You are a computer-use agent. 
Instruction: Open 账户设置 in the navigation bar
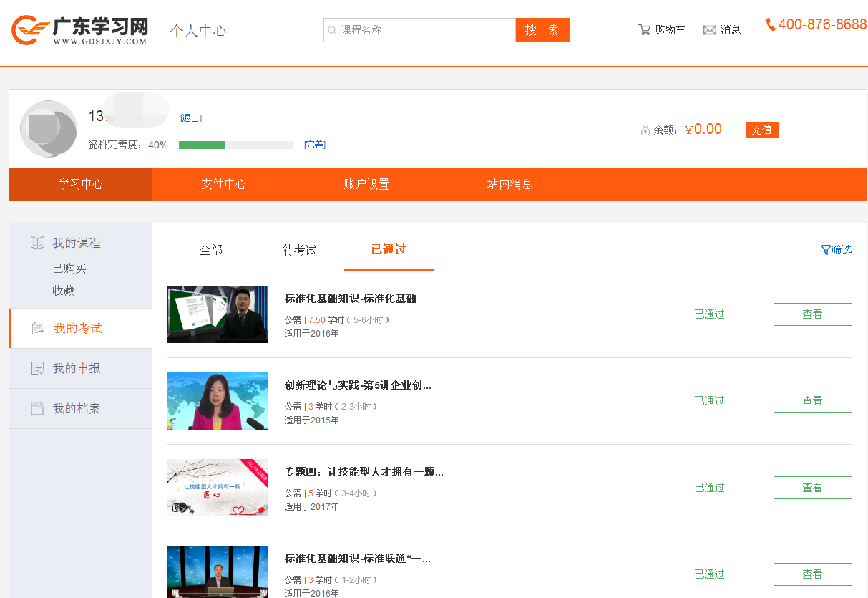coord(366,184)
